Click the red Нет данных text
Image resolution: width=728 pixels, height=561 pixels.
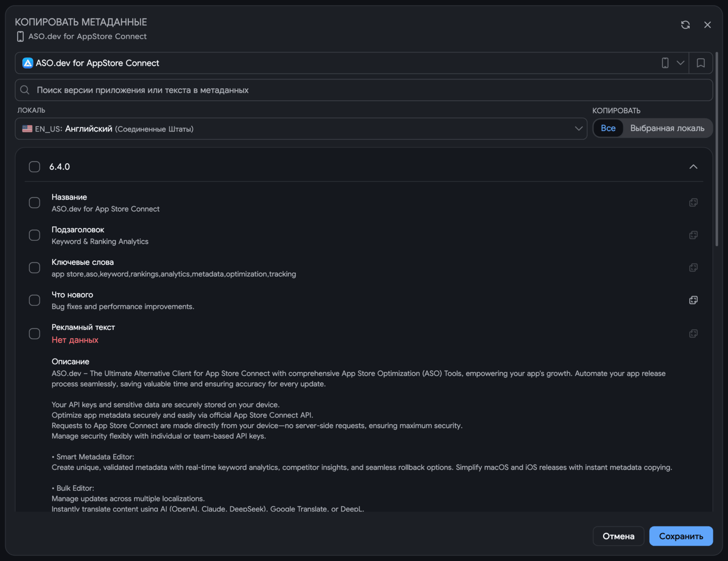75,340
